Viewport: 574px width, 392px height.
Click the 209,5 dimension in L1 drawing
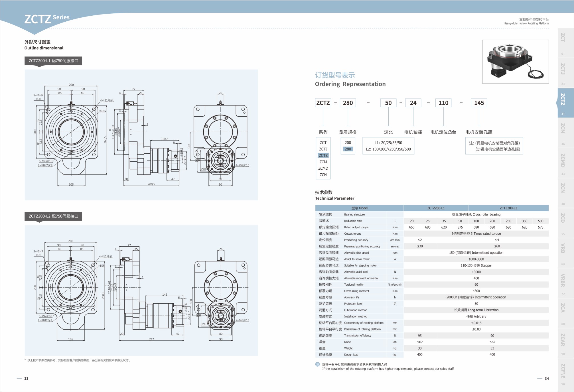[151, 184]
